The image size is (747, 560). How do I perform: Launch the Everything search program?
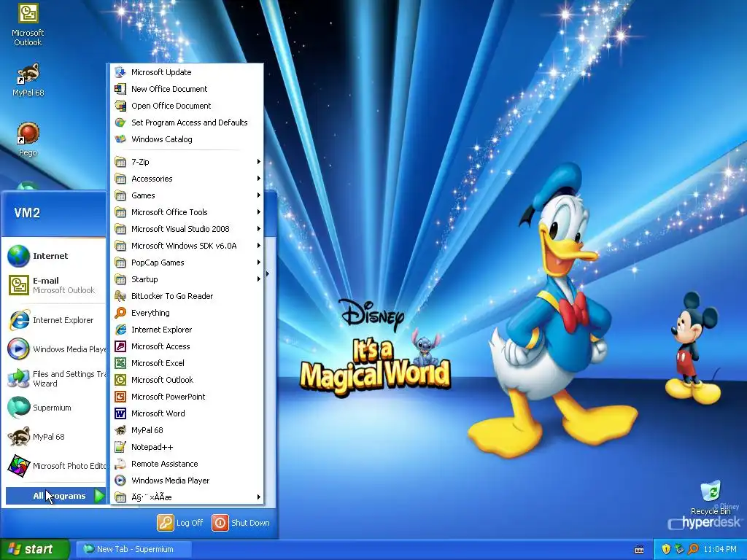(x=186, y=312)
